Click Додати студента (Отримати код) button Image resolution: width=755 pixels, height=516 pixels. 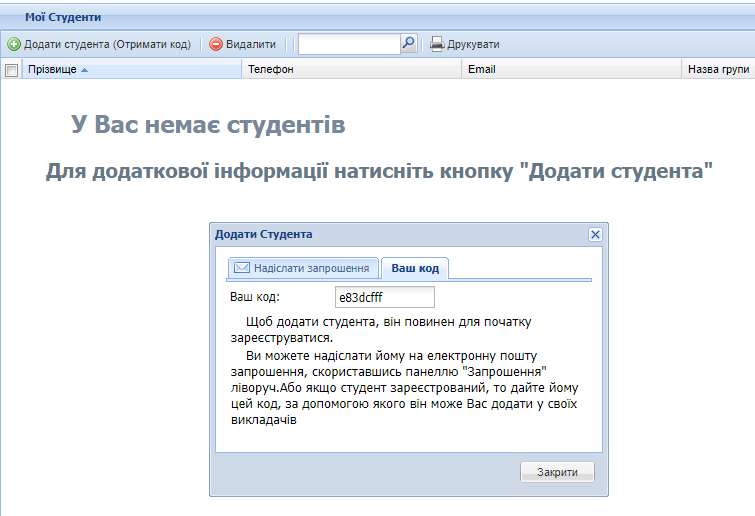point(99,44)
